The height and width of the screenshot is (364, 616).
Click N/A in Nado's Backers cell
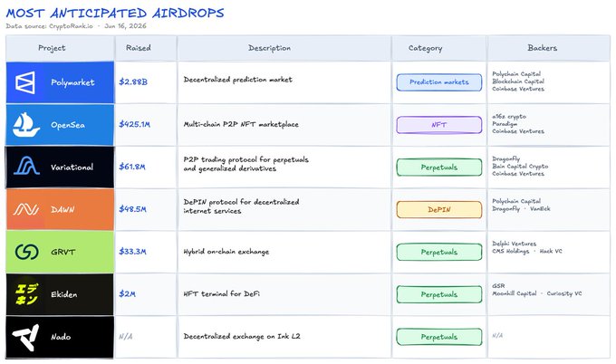[x=497, y=335]
